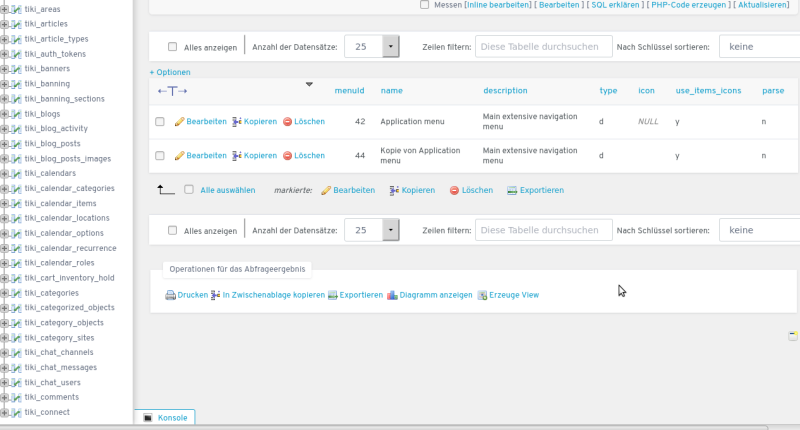
Task: Click the table icon of tiki_blogs
Action: [16, 114]
